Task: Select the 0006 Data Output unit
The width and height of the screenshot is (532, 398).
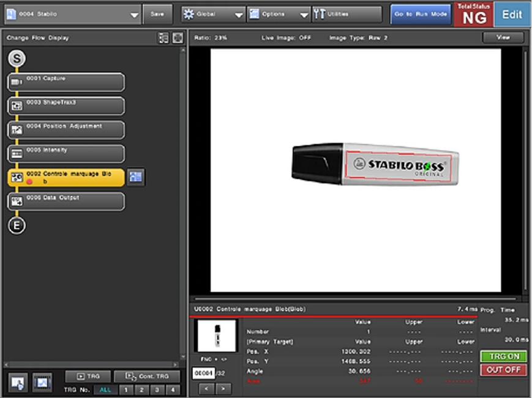Action: 66,201
